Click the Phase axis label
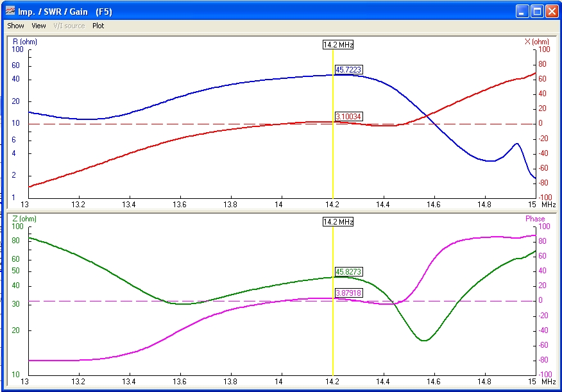Image resolution: width=562 pixels, height=392 pixels. [535, 219]
